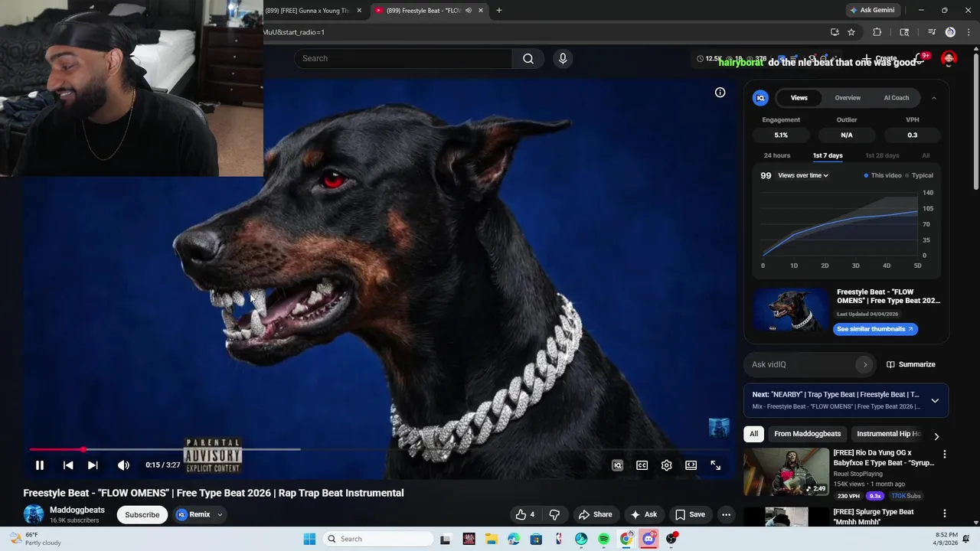The image size is (980, 551).
Task: Switch to the Views tab in vidIQ
Action: pyautogui.click(x=799, y=98)
